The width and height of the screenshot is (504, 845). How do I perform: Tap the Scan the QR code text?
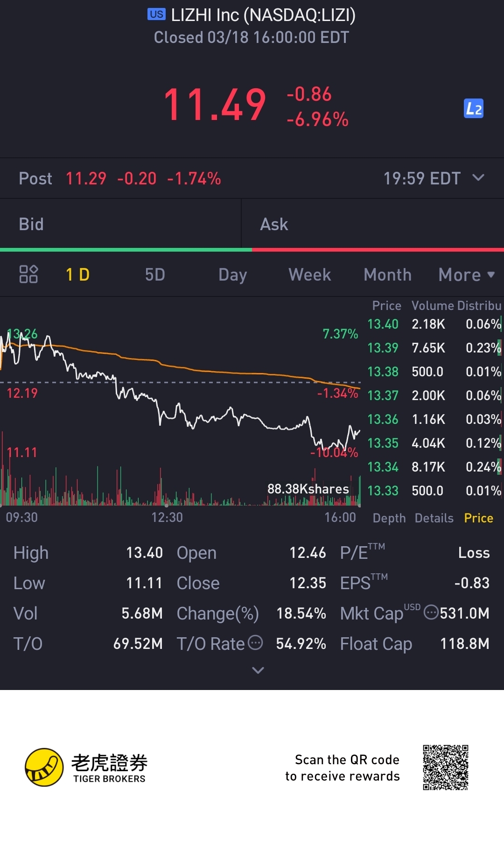tap(343, 768)
